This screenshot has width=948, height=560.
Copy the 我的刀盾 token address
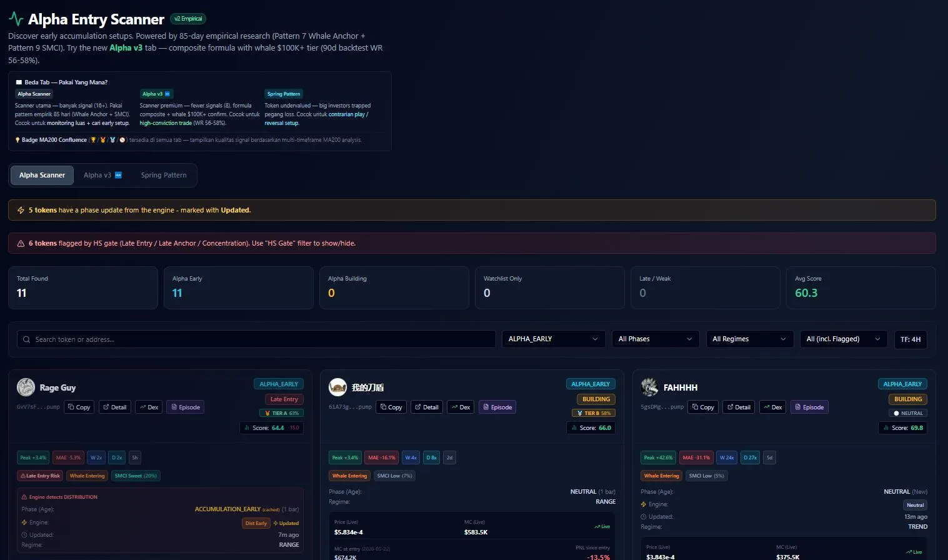391,407
